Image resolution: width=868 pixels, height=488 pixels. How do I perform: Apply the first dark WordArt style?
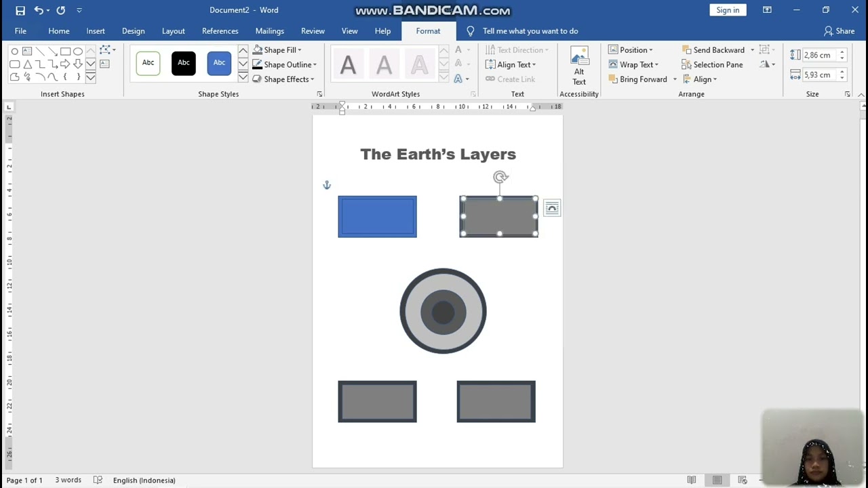348,65
